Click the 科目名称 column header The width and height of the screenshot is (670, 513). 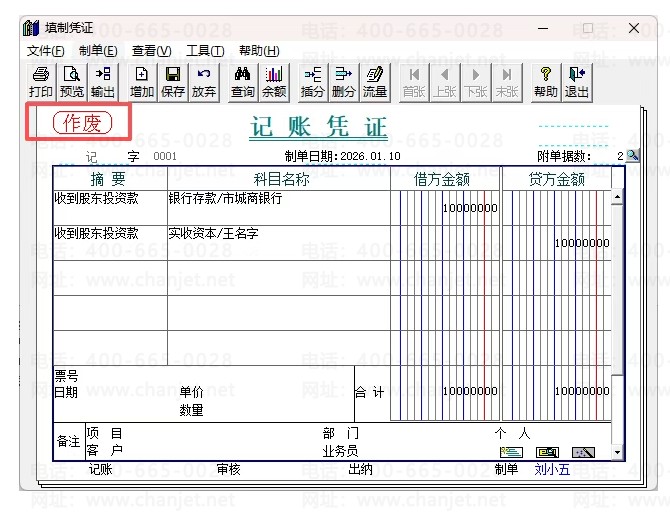[281, 179]
